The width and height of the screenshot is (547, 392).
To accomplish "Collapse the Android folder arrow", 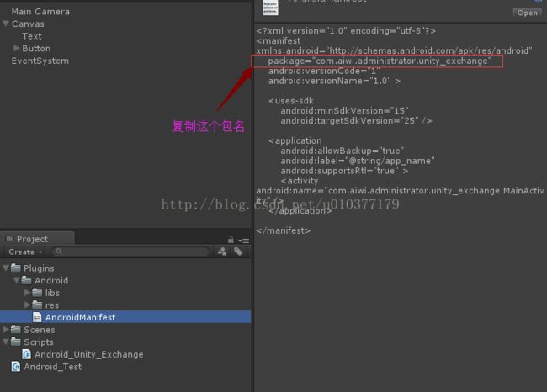I will coord(16,280).
